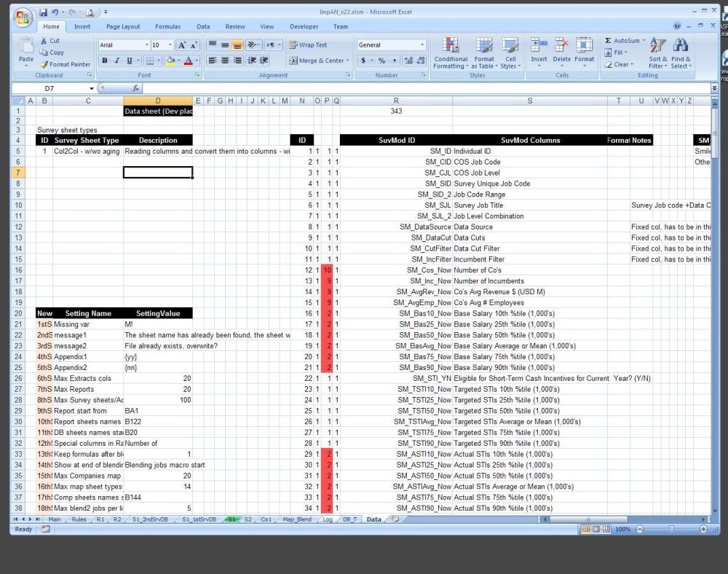Click the Cut scissors icon
Viewport: 728px width, 574px height.
point(44,41)
